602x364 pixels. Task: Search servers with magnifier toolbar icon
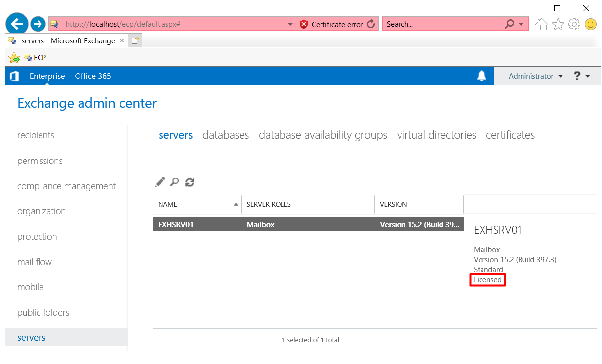[174, 182]
